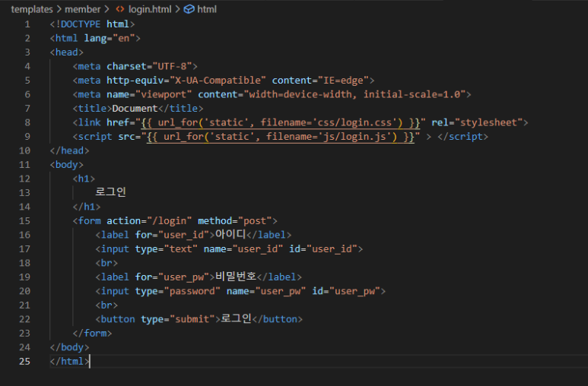Click the "submit" type value
The height and width of the screenshot is (386, 588).
click(192, 319)
